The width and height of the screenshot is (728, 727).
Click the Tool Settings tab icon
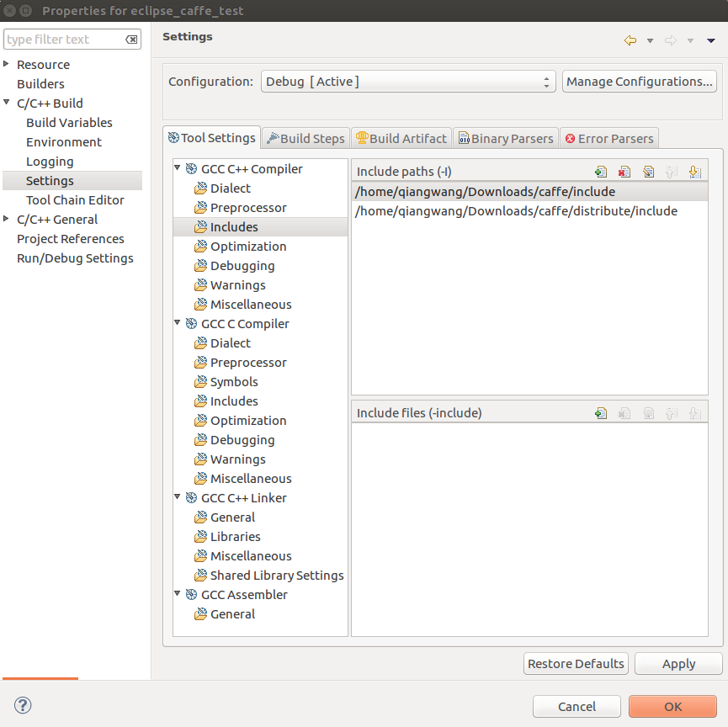tap(173, 137)
